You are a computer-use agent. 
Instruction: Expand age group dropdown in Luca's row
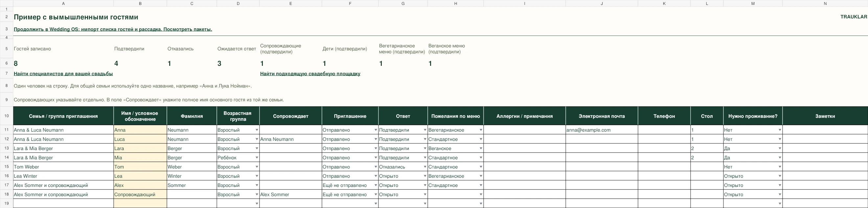pos(257,139)
